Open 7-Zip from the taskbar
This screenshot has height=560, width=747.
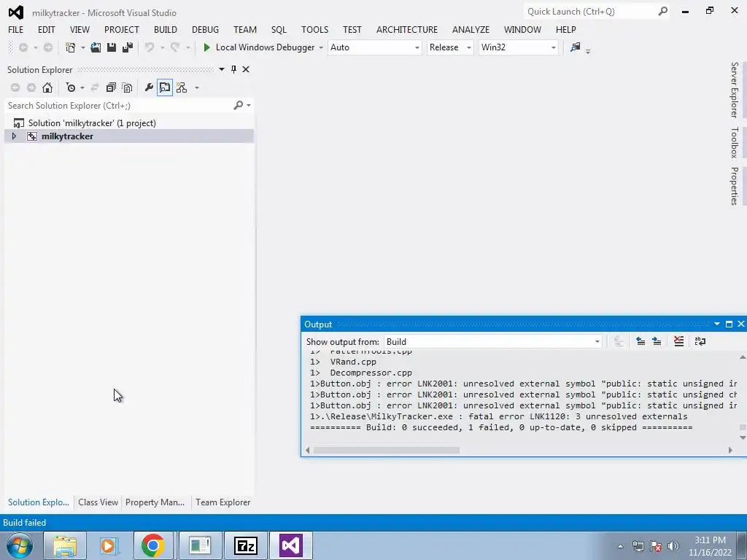[x=246, y=545]
